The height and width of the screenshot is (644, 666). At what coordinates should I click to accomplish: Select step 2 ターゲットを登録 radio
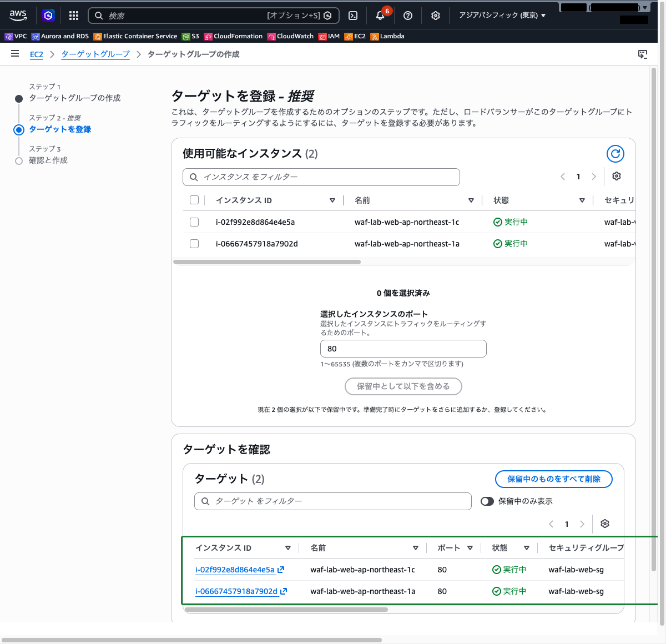[x=19, y=129]
